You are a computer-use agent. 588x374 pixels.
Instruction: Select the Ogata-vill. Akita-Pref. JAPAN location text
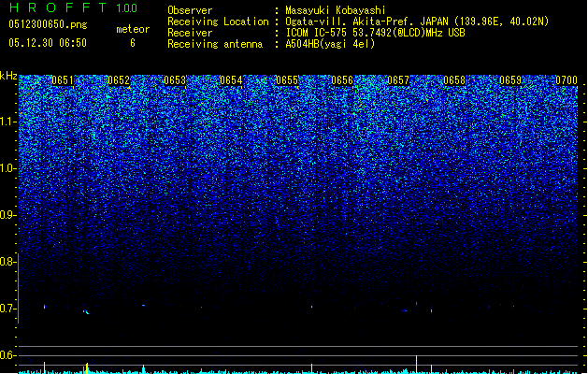417,22
